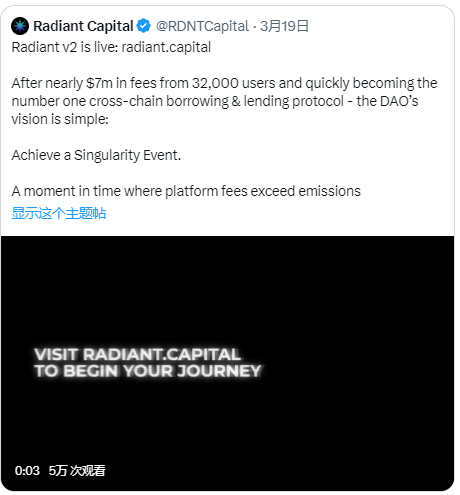Click the cross-chain borrowing & lending sentence
The height and width of the screenshot is (495, 460).
point(215,101)
